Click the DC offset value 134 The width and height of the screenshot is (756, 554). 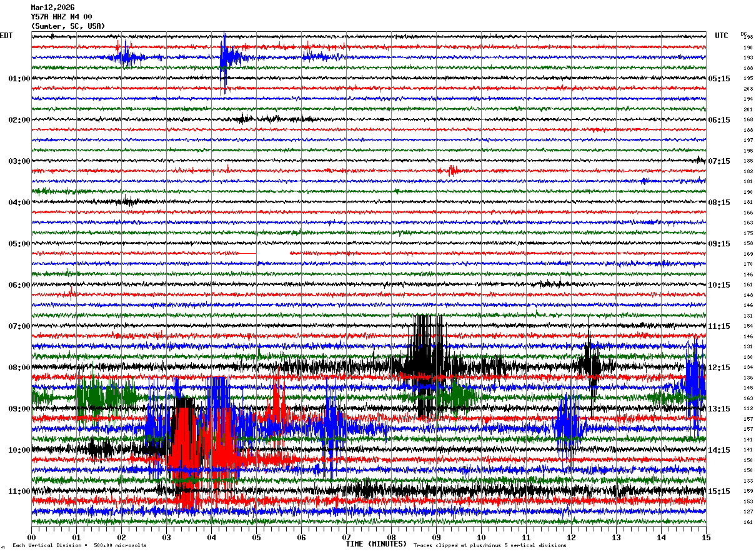748,368
